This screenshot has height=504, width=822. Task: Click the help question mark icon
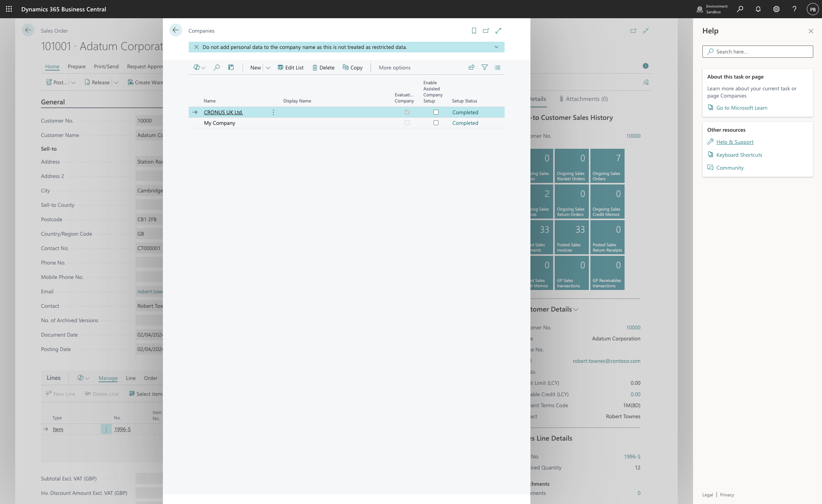click(794, 9)
